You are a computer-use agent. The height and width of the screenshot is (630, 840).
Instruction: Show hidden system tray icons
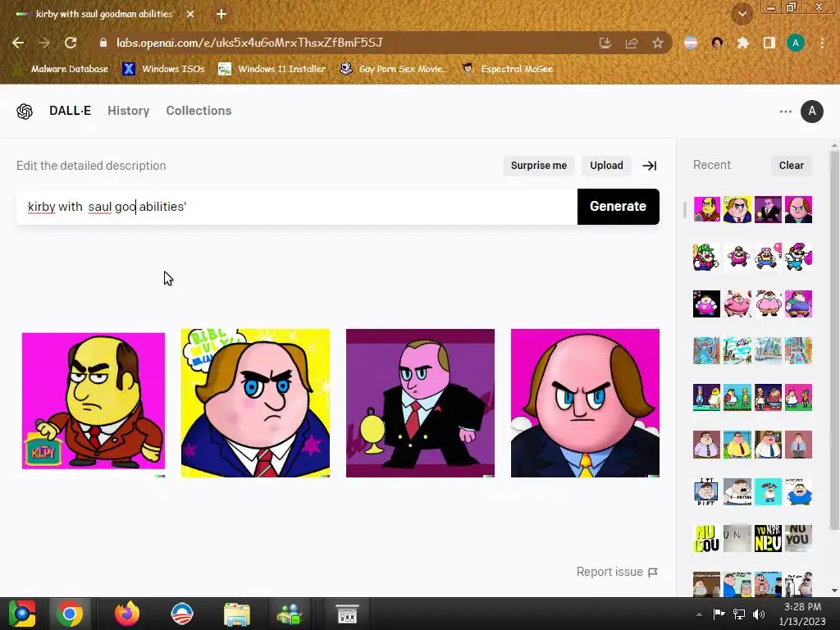(699, 614)
